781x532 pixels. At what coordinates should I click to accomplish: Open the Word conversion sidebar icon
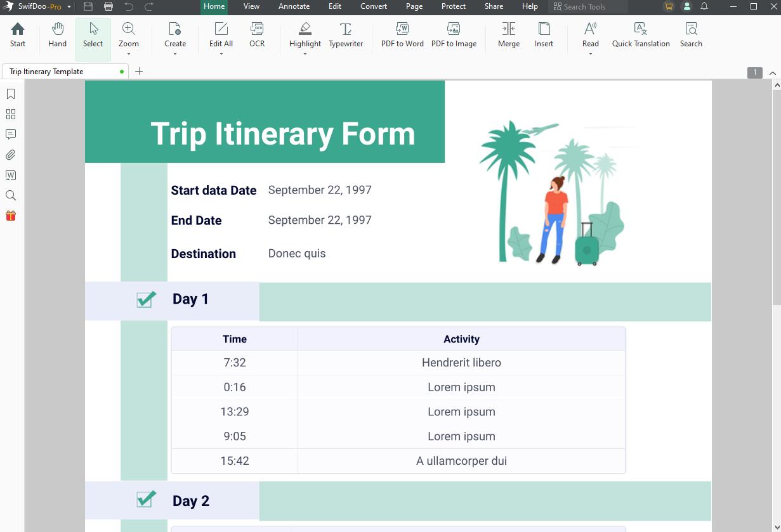11,175
